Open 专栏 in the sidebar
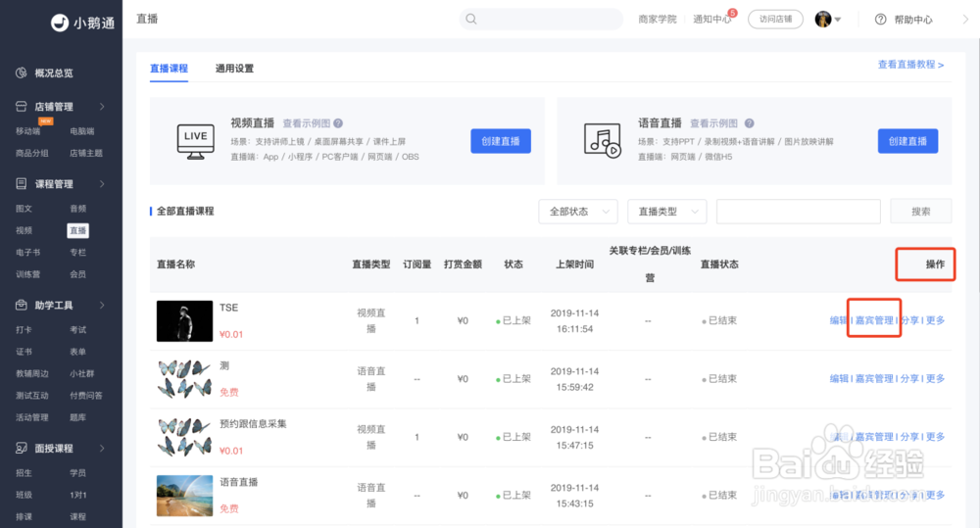Viewport: 980px width, 528px height. click(78, 253)
